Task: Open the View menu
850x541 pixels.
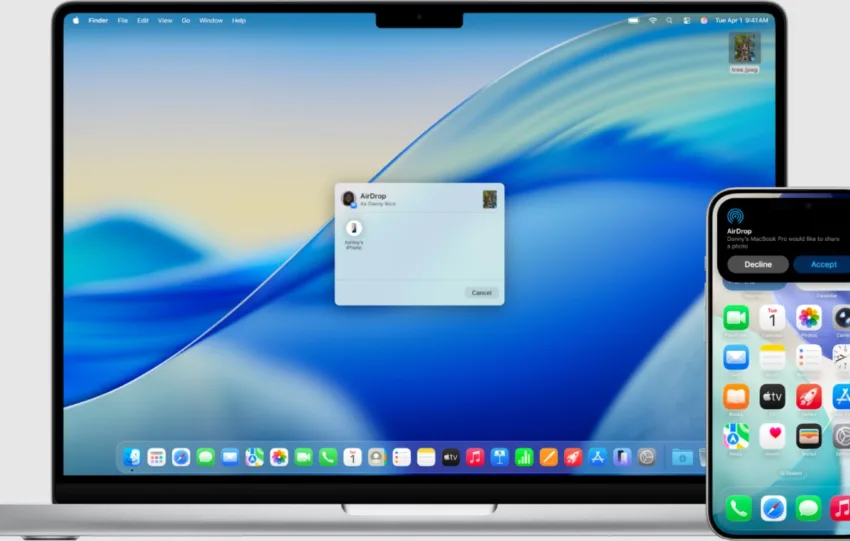Action: tap(165, 20)
